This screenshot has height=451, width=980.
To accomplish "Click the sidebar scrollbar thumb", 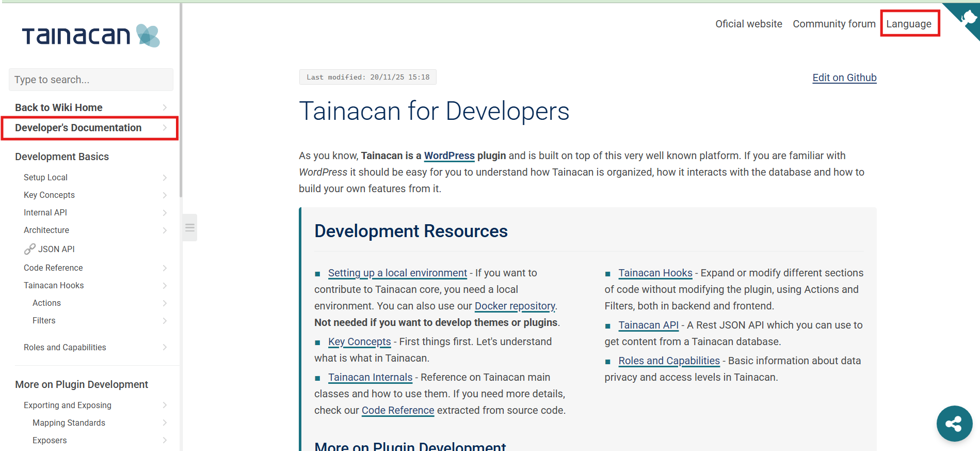I will point(181,100).
